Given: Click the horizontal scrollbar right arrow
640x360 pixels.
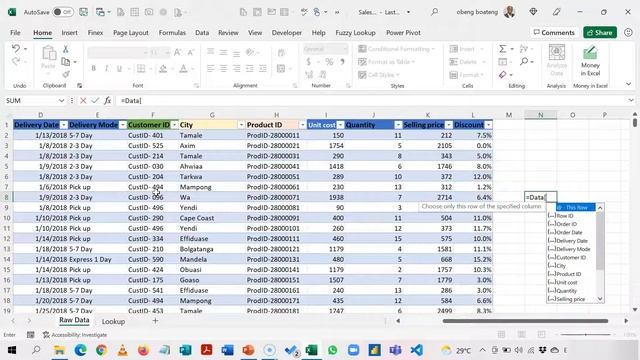Looking at the screenshot, I should (626, 321).
